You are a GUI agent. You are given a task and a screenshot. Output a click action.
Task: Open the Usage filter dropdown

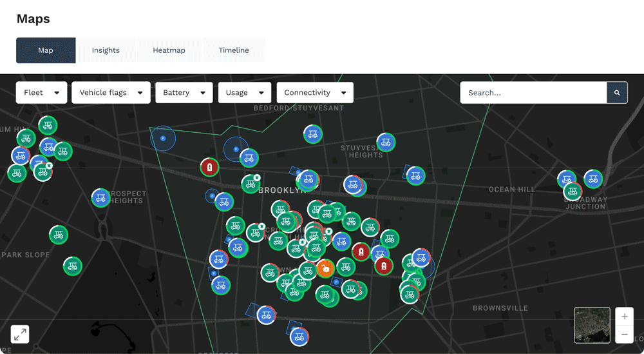pyautogui.click(x=244, y=92)
